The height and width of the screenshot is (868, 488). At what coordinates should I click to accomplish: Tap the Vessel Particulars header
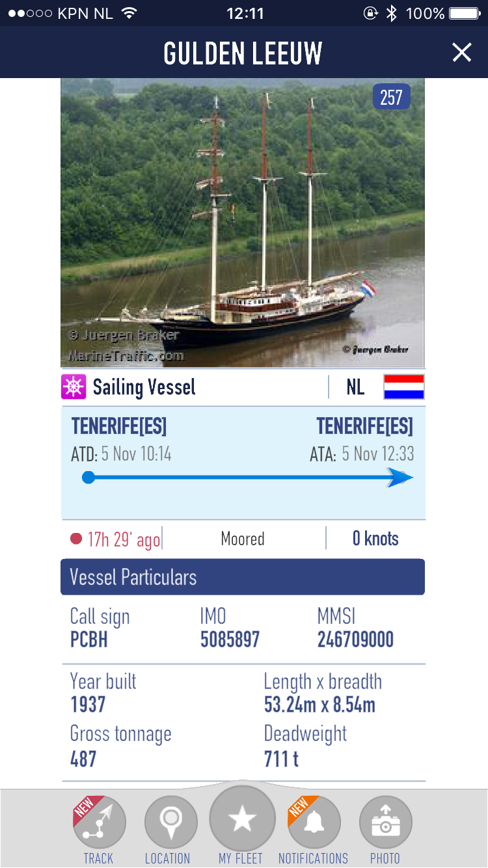click(242, 577)
